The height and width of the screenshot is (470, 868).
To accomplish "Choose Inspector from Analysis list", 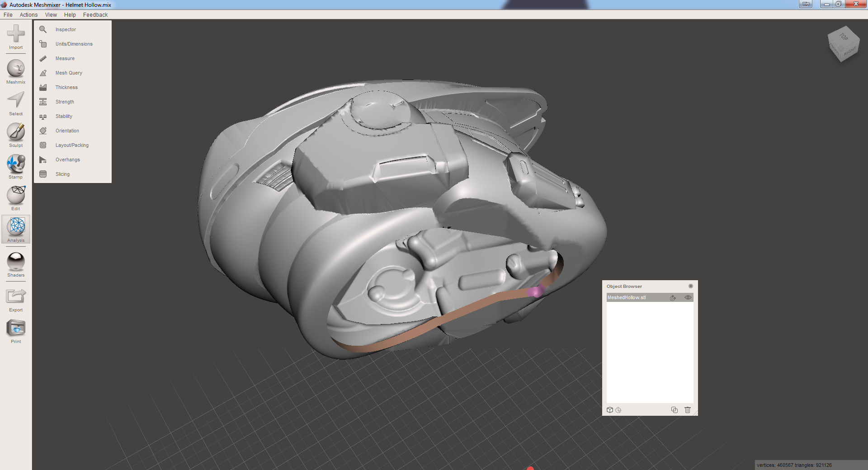I will (66, 29).
